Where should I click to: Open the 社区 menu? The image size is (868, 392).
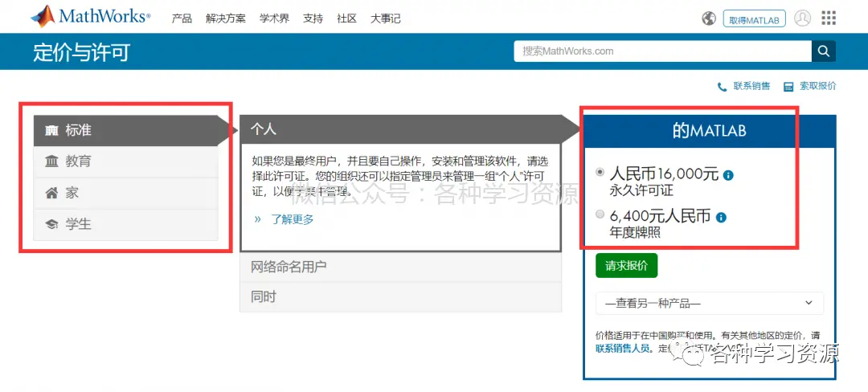pos(346,18)
